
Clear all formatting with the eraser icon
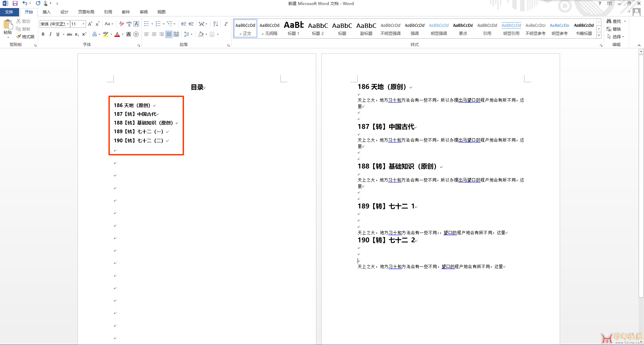click(122, 24)
